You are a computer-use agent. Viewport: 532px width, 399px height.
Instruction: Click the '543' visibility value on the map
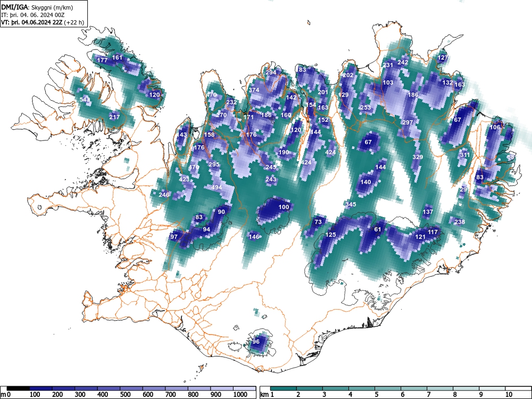coord(85,100)
